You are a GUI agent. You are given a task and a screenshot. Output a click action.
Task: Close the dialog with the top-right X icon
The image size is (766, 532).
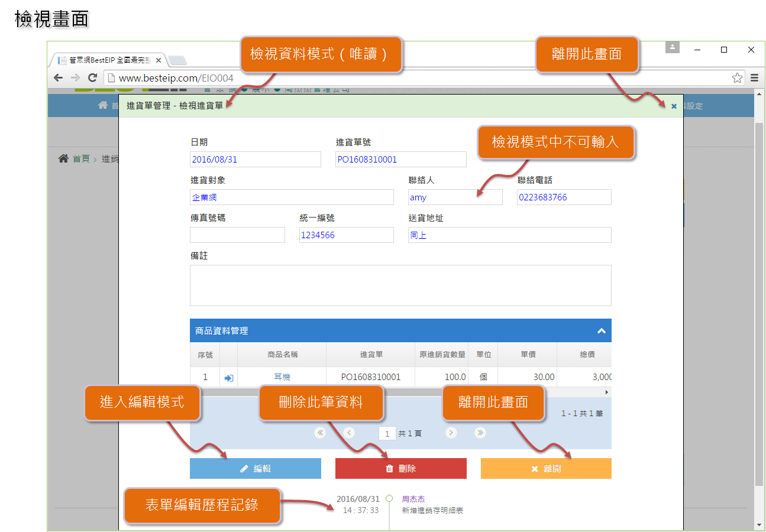pyautogui.click(x=674, y=106)
